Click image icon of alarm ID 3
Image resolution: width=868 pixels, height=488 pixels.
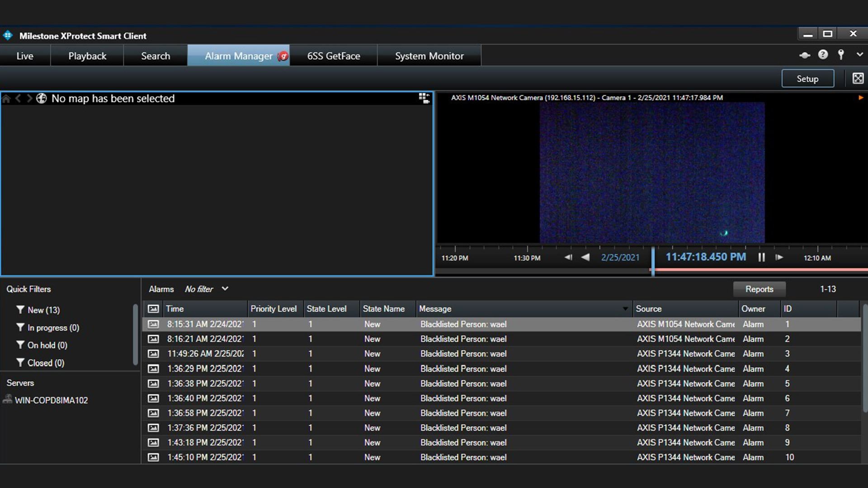[x=154, y=354]
